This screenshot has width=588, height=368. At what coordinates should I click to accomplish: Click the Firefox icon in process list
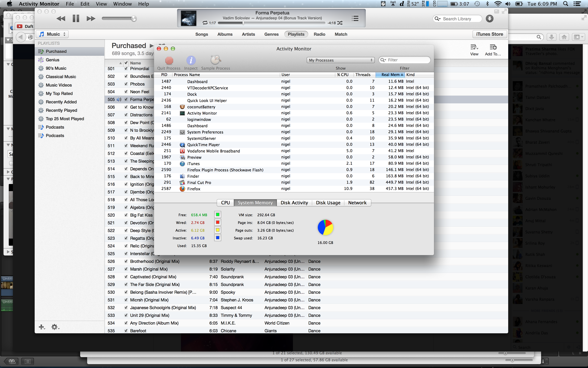coord(182,189)
